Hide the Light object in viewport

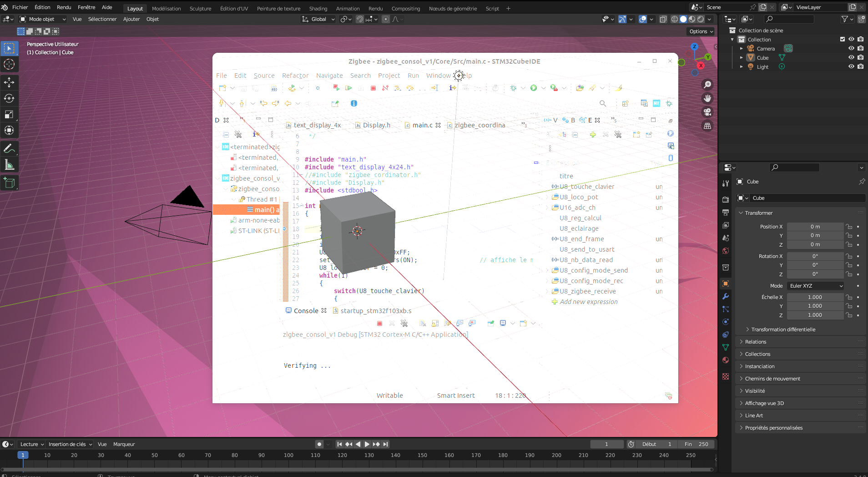point(851,66)
